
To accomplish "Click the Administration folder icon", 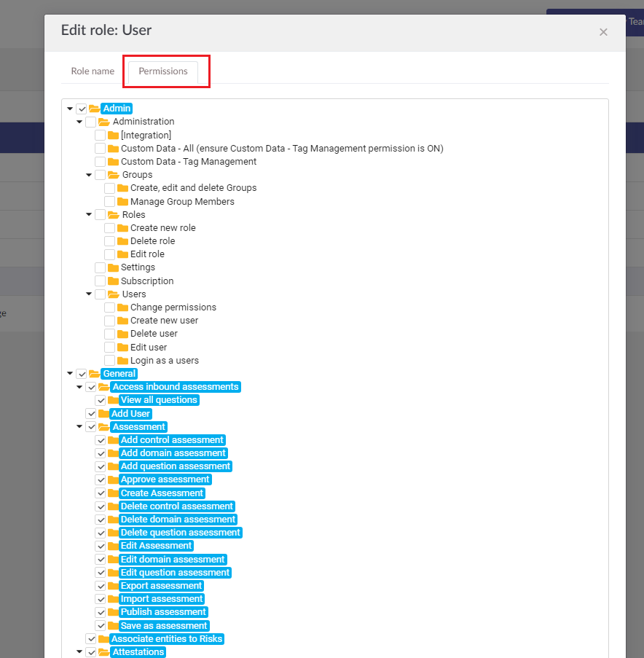I will pos(104,122).
